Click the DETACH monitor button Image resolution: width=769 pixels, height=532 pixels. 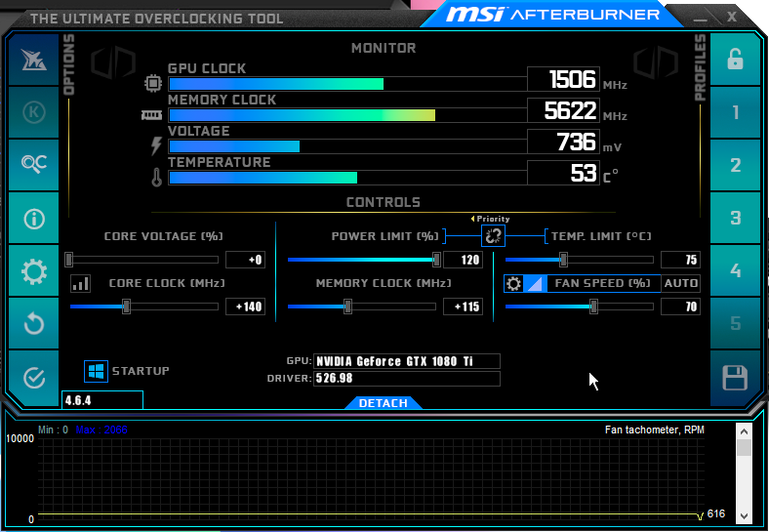383,403
